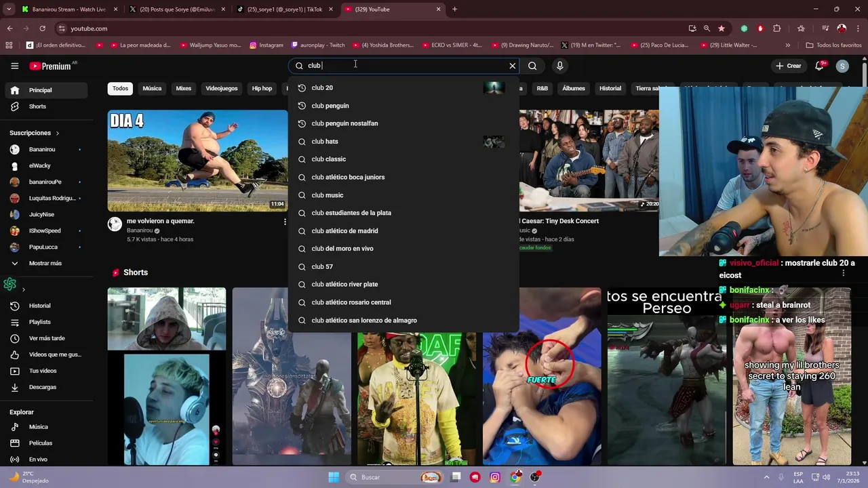Click the magnifier search button

[532, 66]
